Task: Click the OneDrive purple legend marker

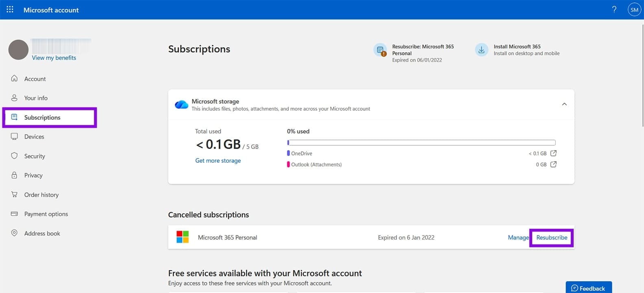Action: 288,153
